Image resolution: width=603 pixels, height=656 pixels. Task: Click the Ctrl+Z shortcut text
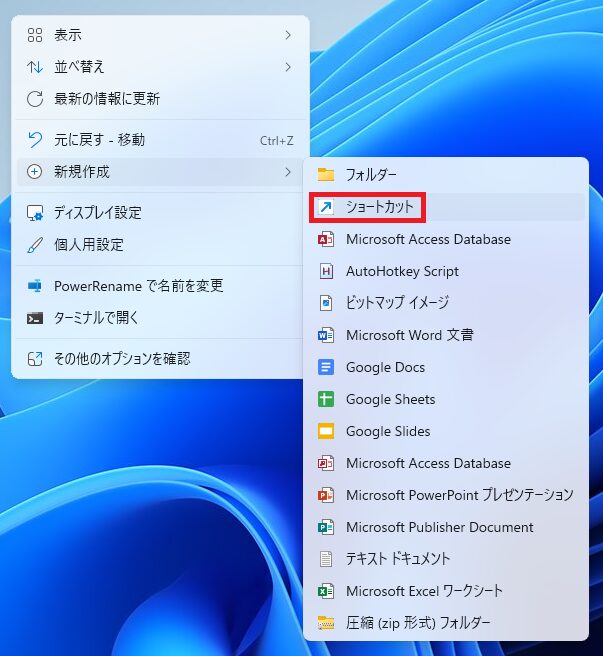coord(277,141)
